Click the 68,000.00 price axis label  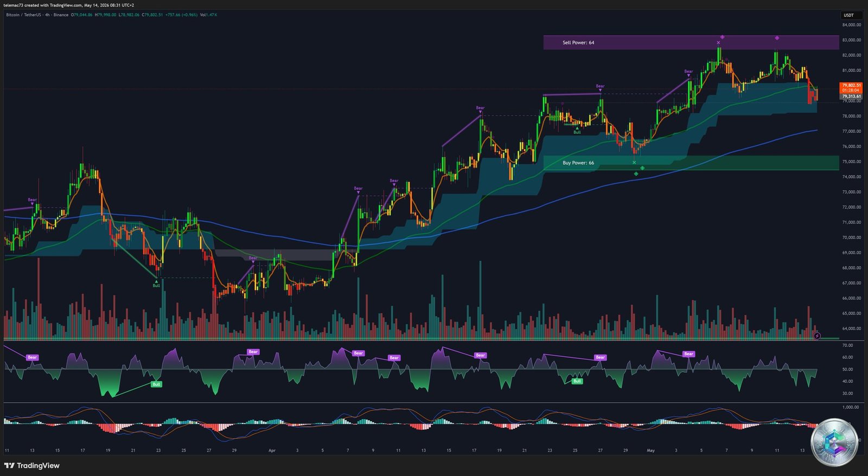[x=852, y=268]
